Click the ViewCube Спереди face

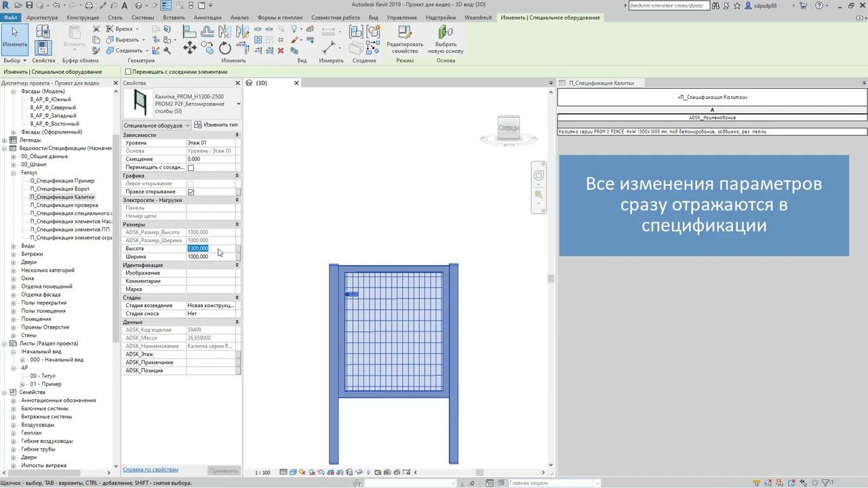tap(509, 127)
